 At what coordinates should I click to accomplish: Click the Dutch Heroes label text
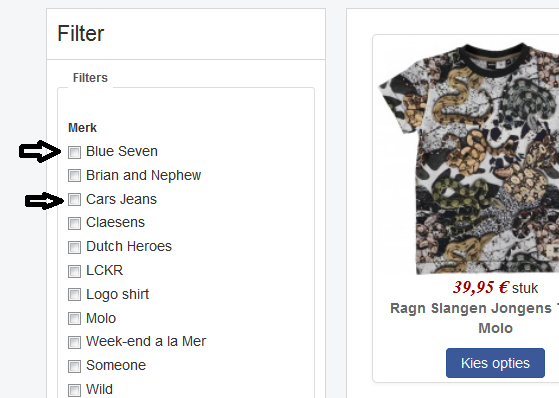click(x=129, y=246)
